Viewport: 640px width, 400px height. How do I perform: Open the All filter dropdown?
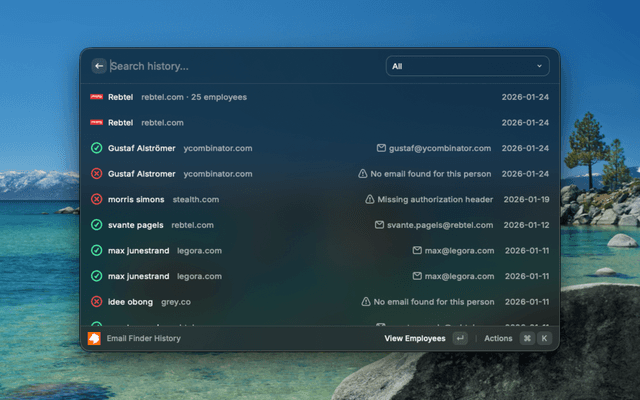[467, 66]
